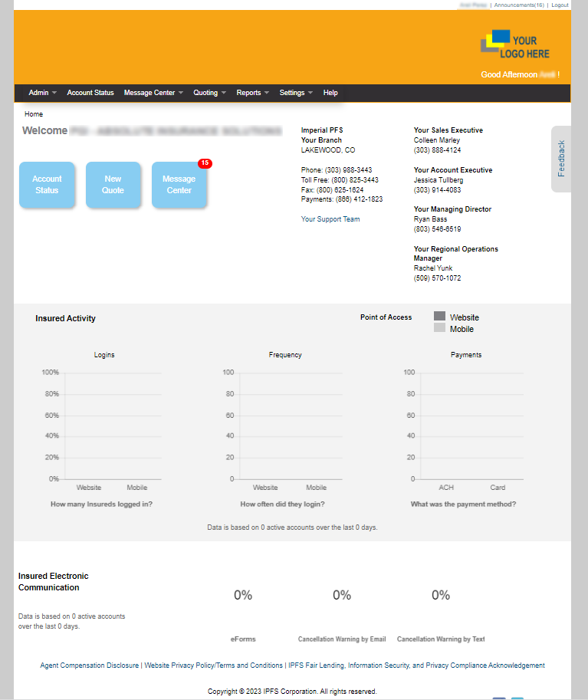Expand the Message Center dropdown arrow
Image resolution: width=588 pixels, height=700 pixels.
point(181,93)
